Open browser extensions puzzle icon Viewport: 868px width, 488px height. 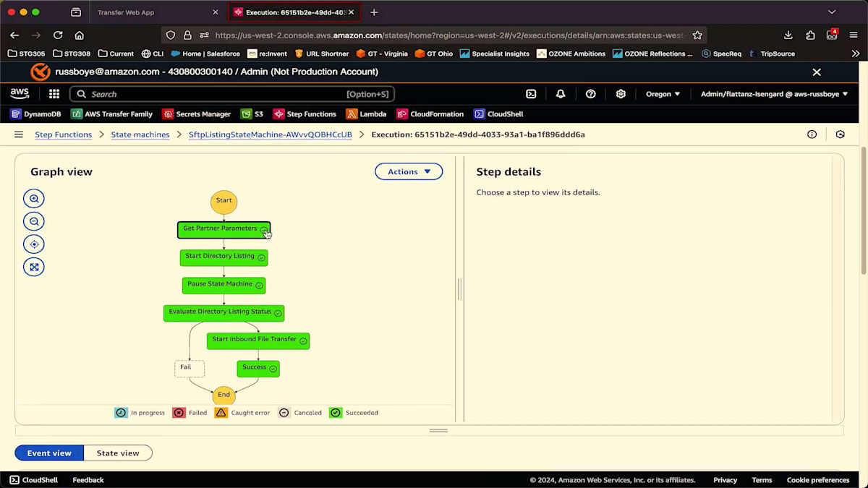[810, 35]
